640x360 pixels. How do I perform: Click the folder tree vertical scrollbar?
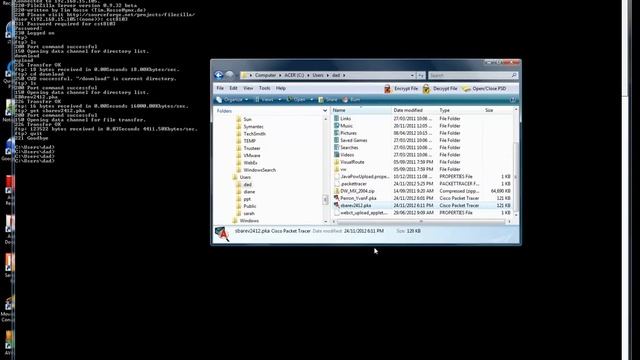tap(325, 169)
